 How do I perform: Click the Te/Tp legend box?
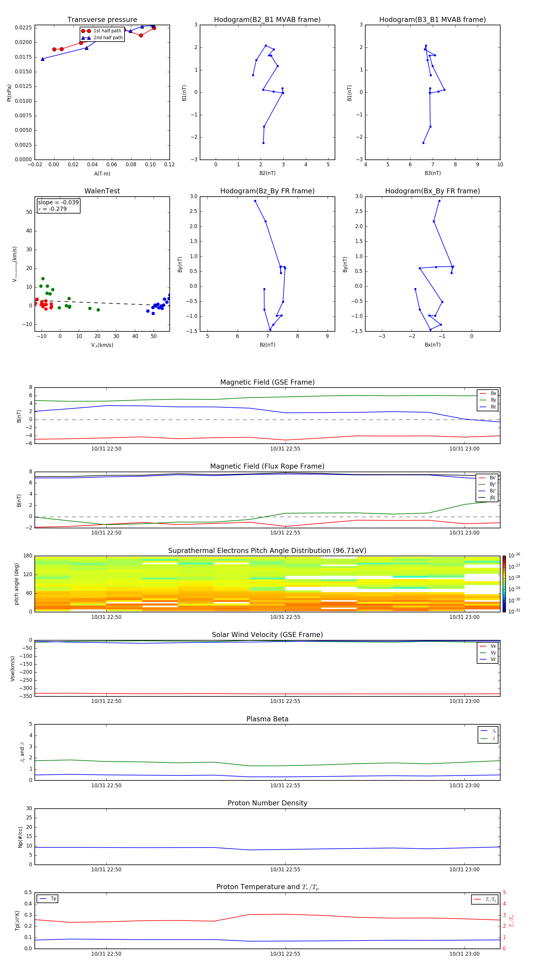pyautogui.click(x=485, y=899)
